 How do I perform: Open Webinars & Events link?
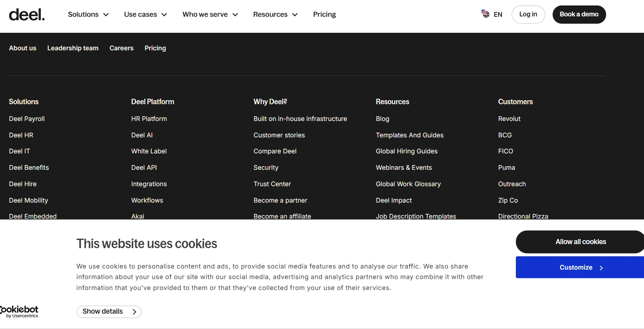point(404,168)
